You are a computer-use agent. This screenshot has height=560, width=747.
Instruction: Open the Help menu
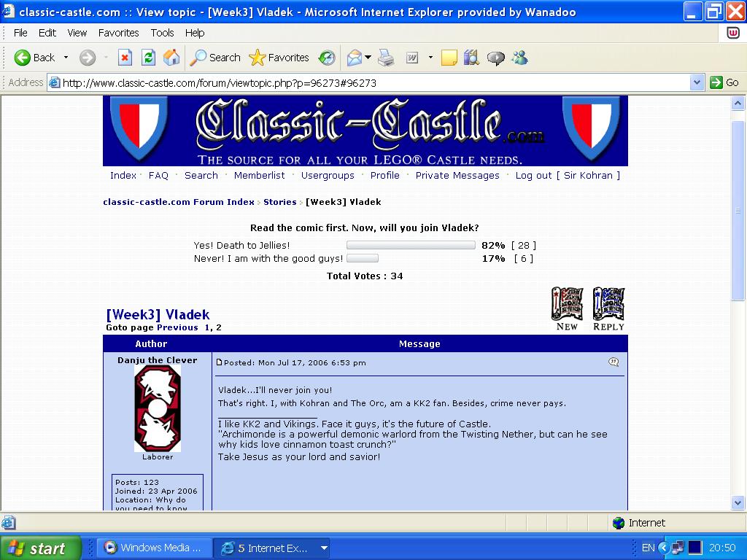coord(194,33)
